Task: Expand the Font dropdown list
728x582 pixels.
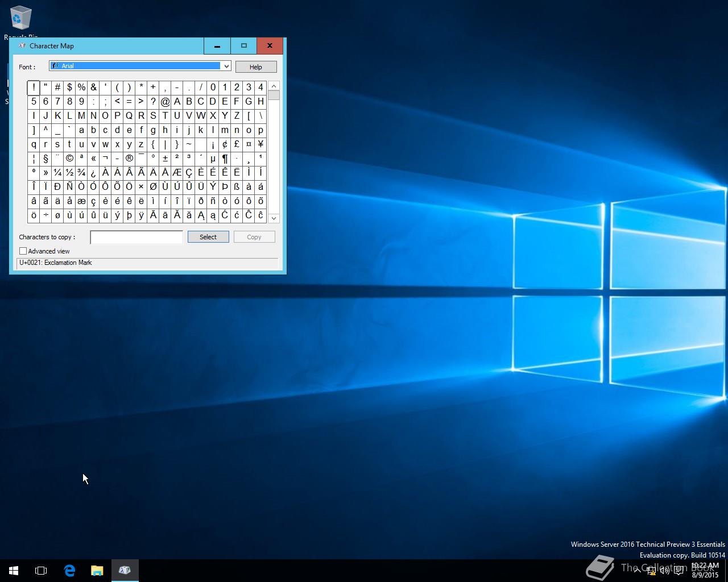Action: (x=226, y=66)
